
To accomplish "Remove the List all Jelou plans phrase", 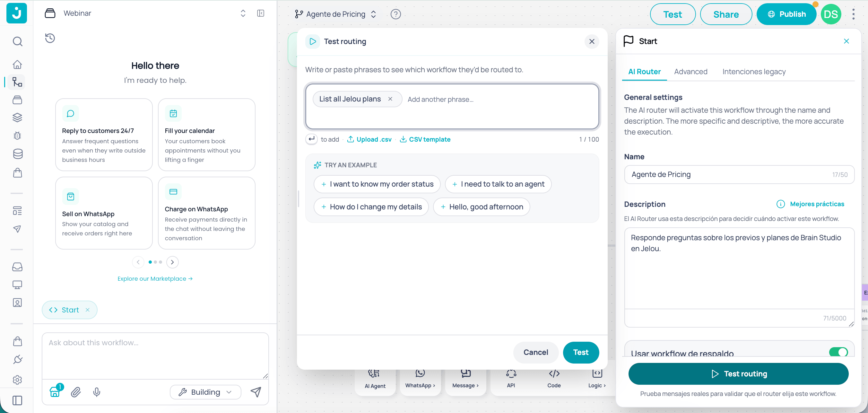I will (x=390, y=99).
